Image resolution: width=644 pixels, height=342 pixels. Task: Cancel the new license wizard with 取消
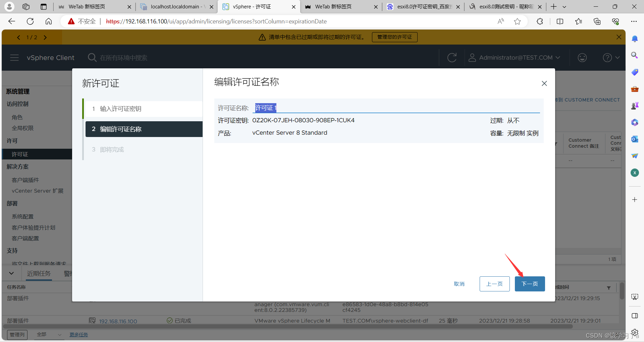click(x=459, y=284)
